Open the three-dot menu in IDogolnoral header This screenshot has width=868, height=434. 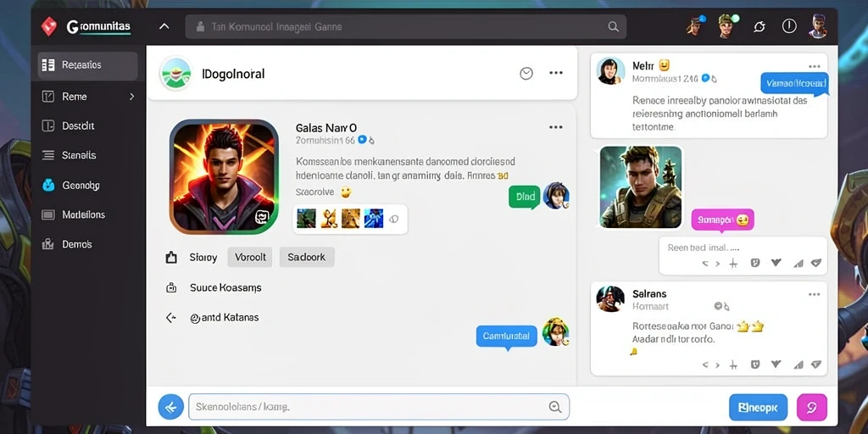(x=556, y=73)
